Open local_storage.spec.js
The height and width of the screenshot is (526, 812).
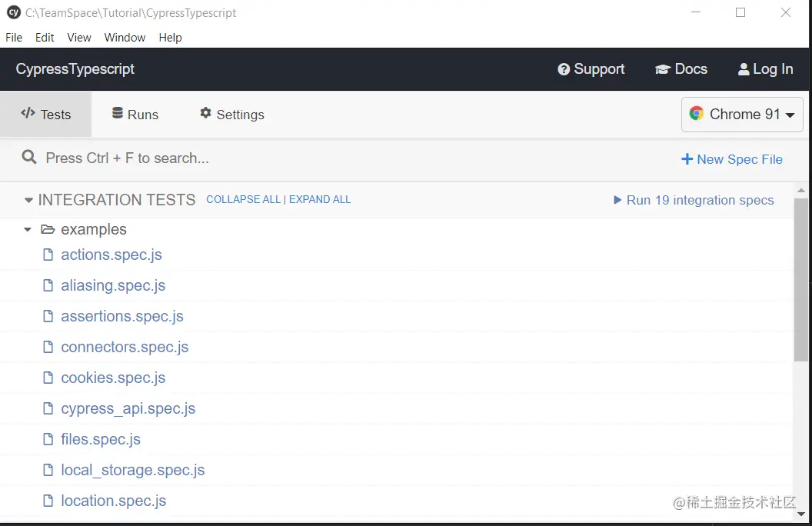[x=132, y=470]
